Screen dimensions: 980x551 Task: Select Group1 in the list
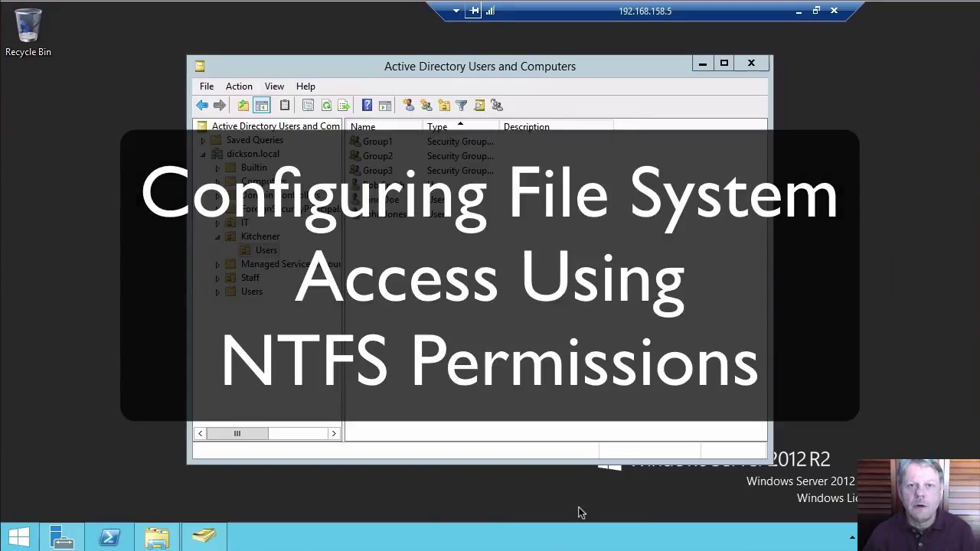(377, 142)
